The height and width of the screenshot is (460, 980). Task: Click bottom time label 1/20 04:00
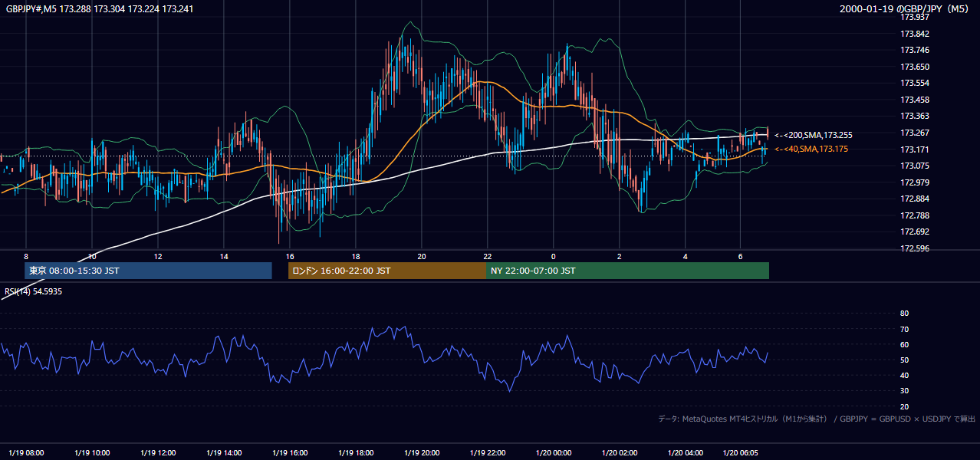(x=686, y=452)
